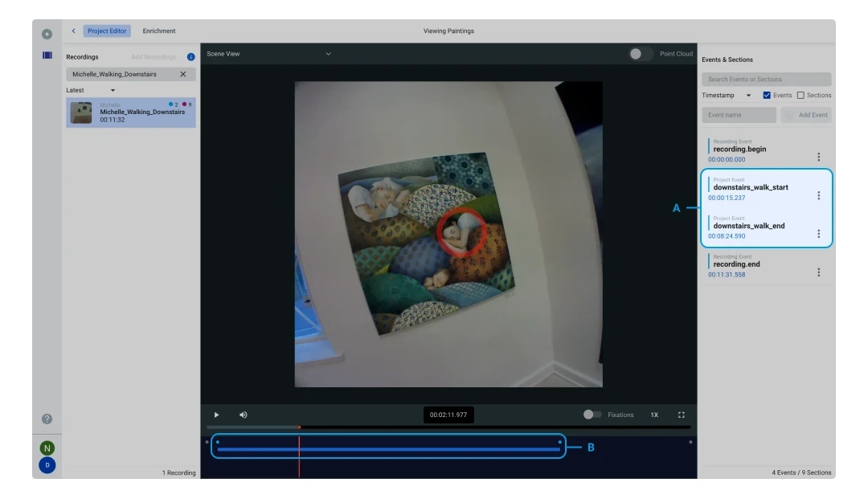This screenshot has height=499, width=868.
Task: Open the recordings info icon
Action: (191, 57)
